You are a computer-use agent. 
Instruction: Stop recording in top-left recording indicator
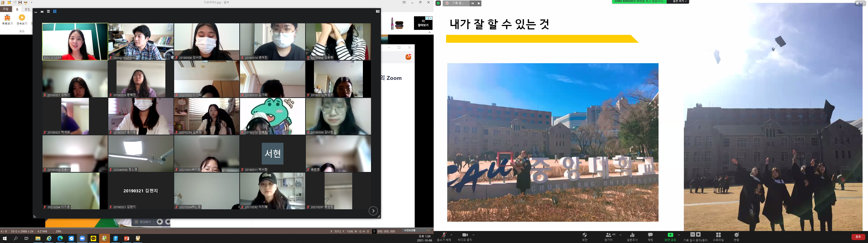pyautogui.click(x=478, y=3)
